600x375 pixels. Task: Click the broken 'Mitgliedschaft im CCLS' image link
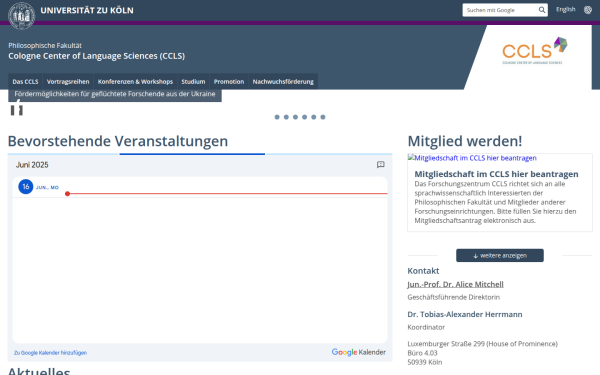472,158
